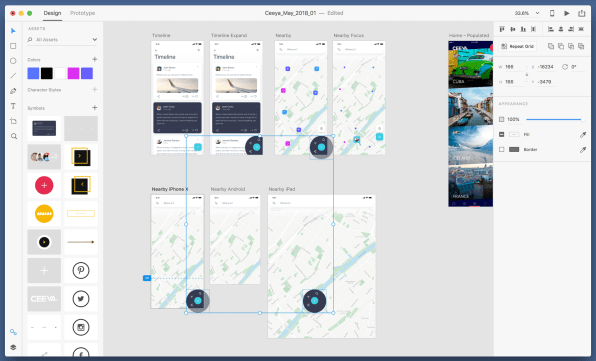Click the Repeat Grid button
The width and height of the screenshot is (596, 361).
click(518, 46)
